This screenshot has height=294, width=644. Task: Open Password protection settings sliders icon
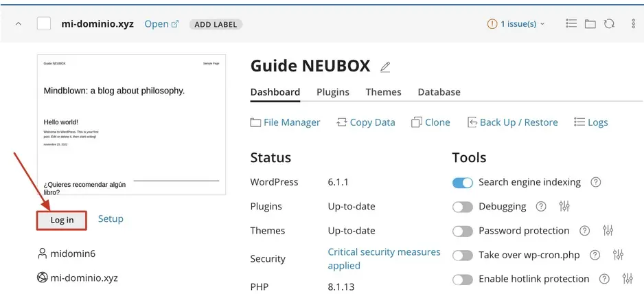coord(608,230)
